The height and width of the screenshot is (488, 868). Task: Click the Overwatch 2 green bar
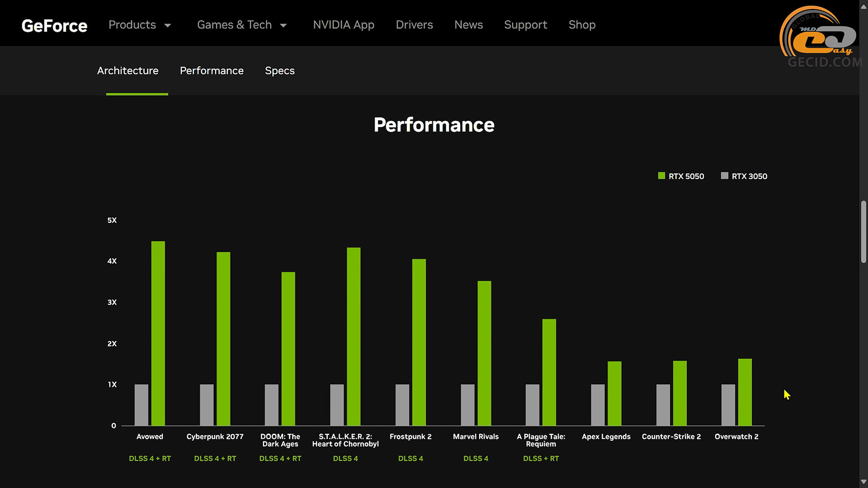click(x=745, y=392)
